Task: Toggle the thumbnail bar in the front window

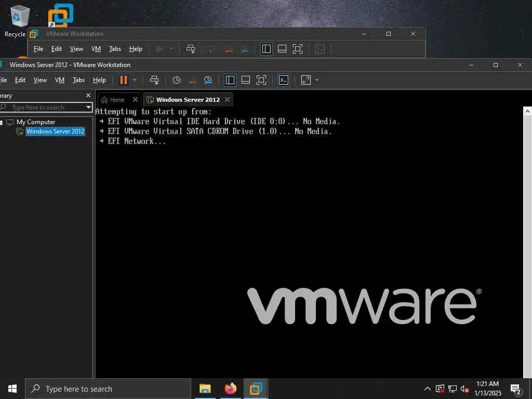Action: click(x=246, y=80)
